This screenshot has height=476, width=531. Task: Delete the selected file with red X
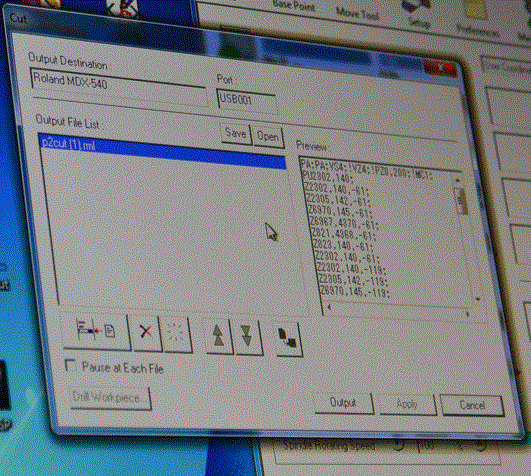(146, 332)
